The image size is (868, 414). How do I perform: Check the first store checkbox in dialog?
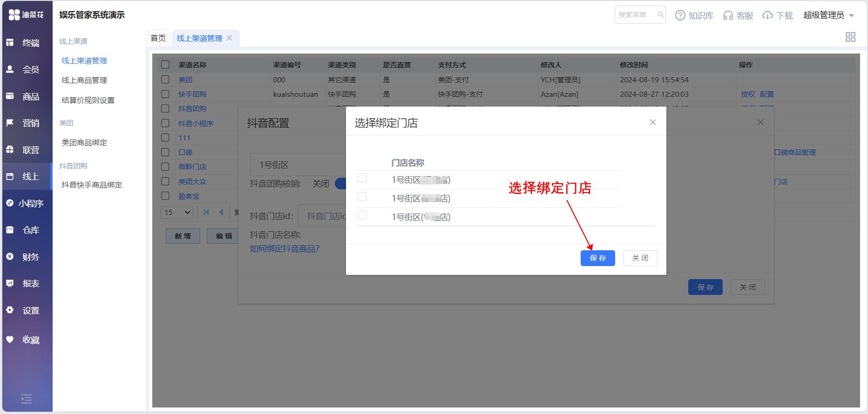coord(362,178)
